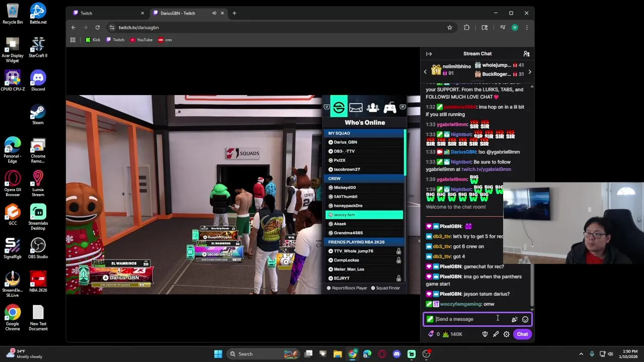
Task: Select honeypackDre in Crew list
Action: tap(364, 206)
